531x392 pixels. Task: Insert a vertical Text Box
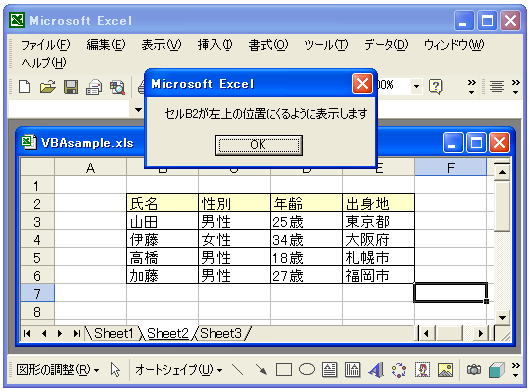tap(352, 370)
